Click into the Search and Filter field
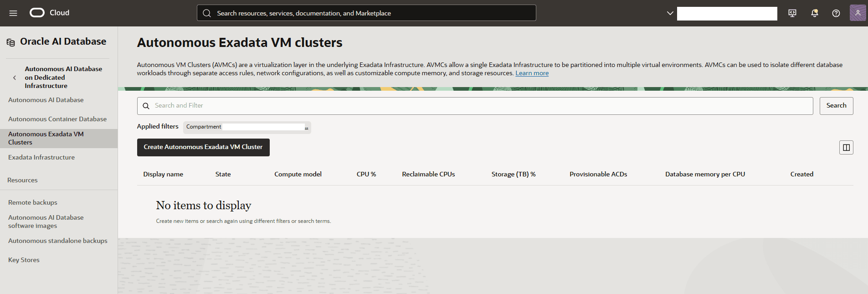Screen dimensions: 868x294 coord(475,106)
